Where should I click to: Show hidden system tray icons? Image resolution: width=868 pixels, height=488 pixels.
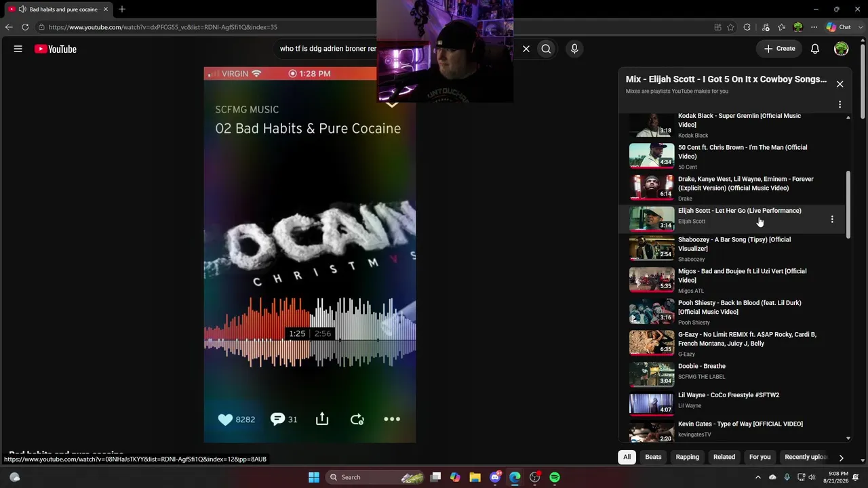759,477
